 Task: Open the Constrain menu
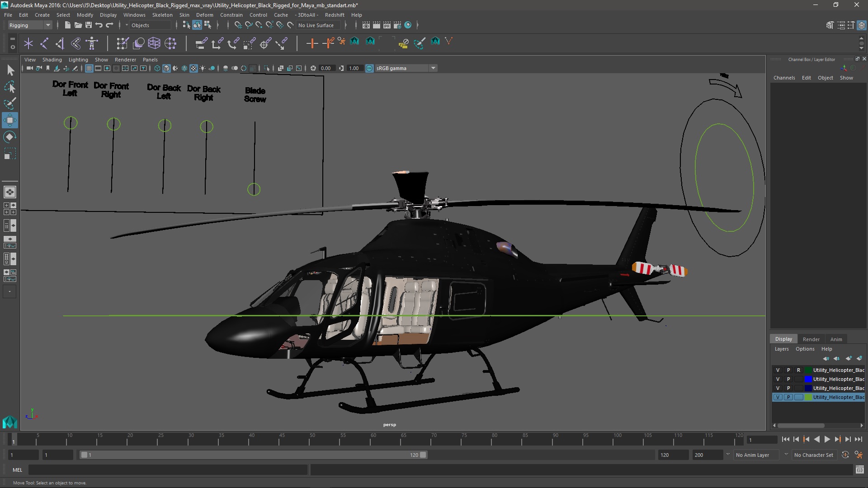tap(231, 15)
